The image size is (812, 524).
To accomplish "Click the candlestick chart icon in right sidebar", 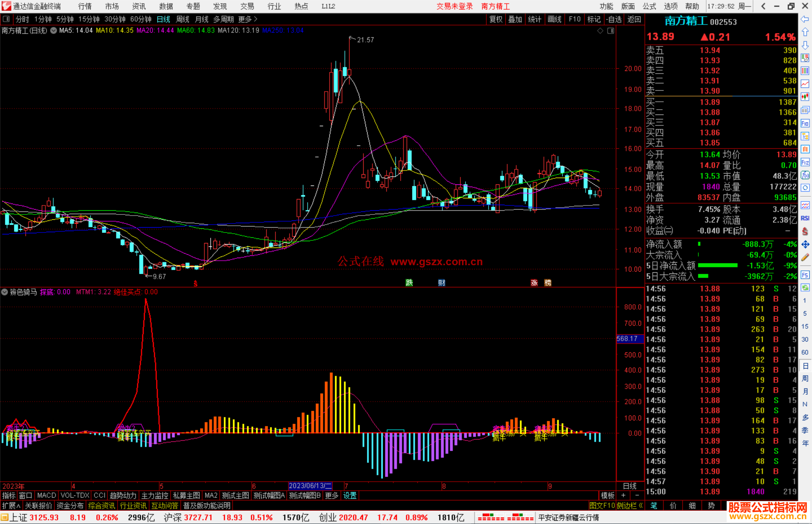I will pyautogui.click(x=805, y=97).
